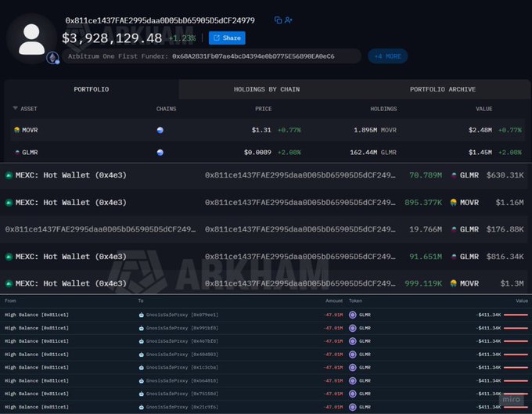Click the GLMR token icon in the 0x467bf8 row
The width and height of the screenshot is (532, 414).
pos(353,341)
